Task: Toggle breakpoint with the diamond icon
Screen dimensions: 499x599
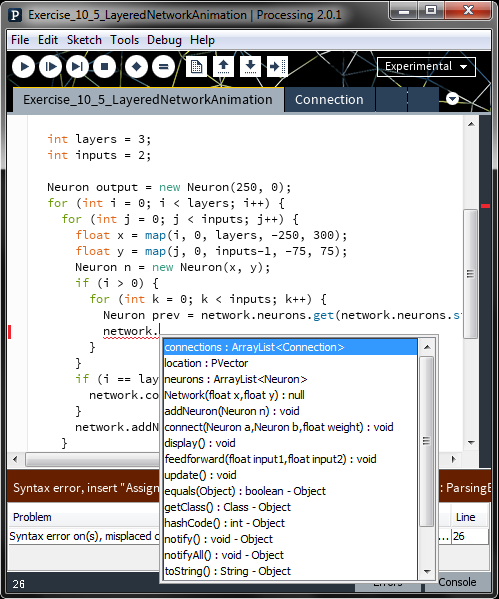Action: tap(136, 67)
